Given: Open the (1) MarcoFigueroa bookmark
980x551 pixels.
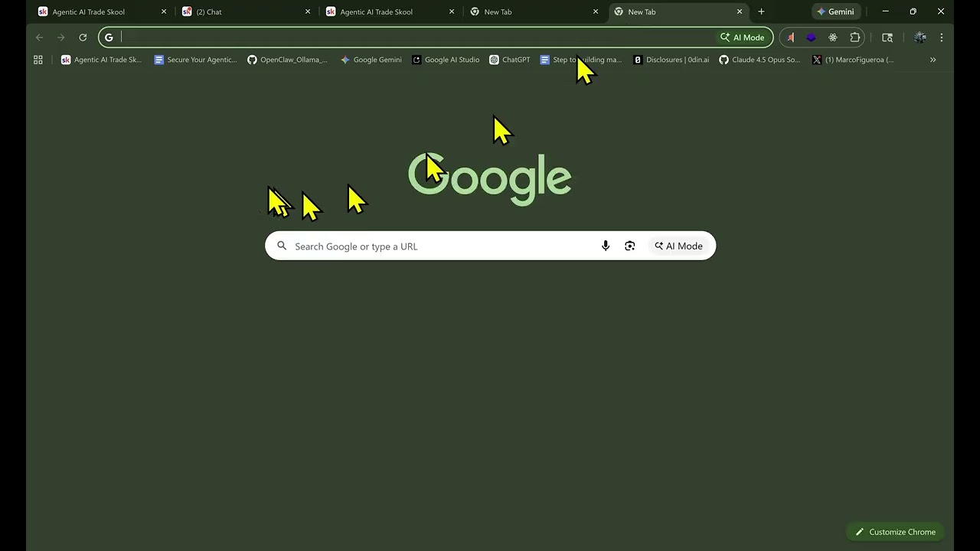Looking at the screenshot, I should tap(853, 60).
